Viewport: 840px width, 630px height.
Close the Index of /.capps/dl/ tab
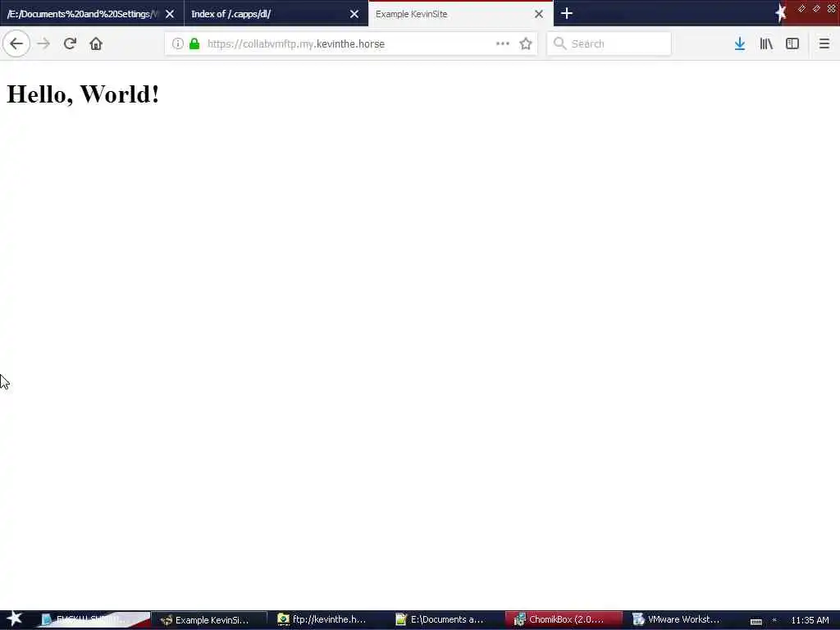coord(354,14)
